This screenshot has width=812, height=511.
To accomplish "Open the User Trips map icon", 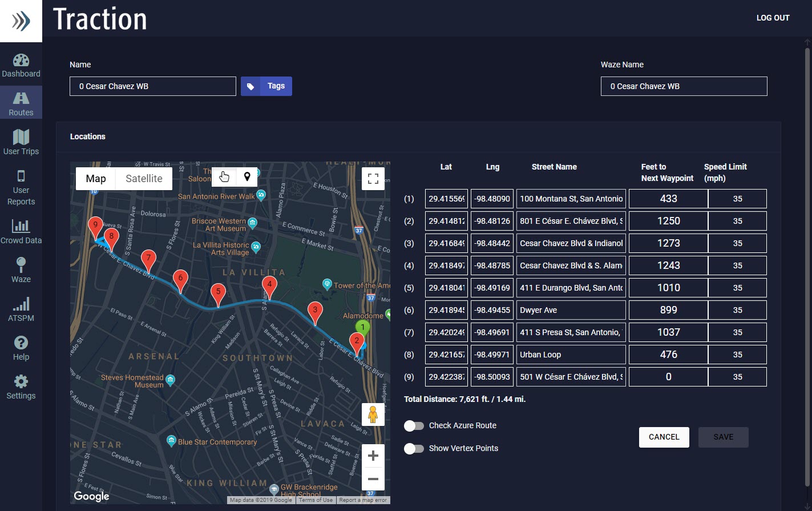I will coord(21,137).
